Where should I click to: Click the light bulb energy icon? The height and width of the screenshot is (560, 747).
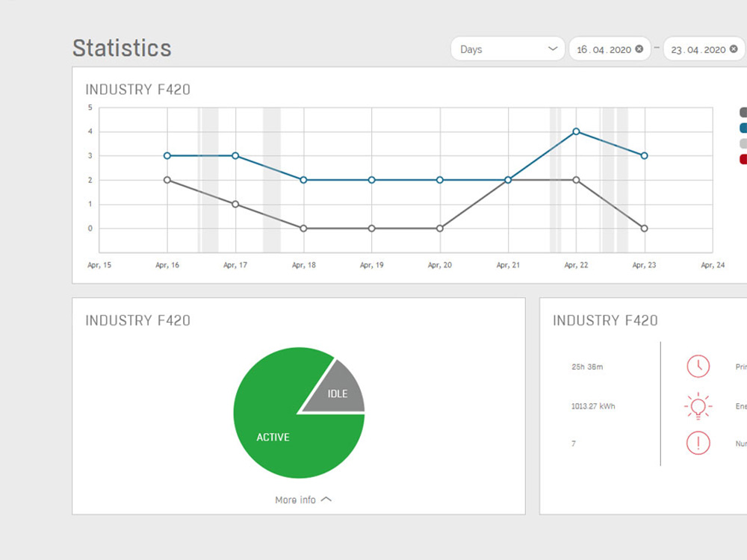pos(698,406)
